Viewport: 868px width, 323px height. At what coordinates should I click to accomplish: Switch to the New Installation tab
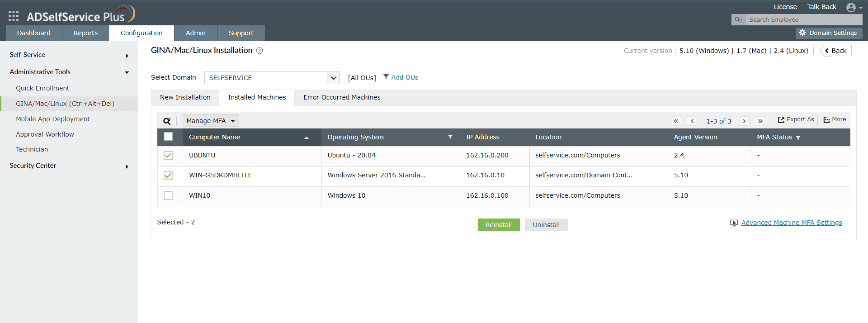(185, 97)
